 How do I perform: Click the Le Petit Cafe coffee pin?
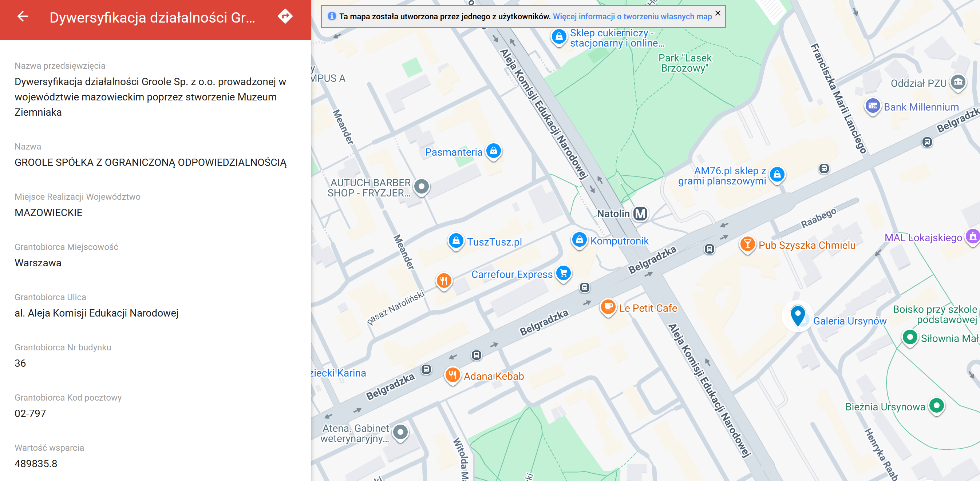pyautogui.click(x=608, y=306)
